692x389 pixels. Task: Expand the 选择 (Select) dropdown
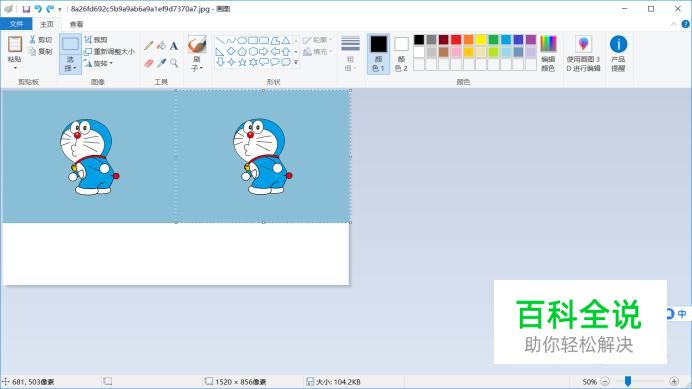point(71,64)
